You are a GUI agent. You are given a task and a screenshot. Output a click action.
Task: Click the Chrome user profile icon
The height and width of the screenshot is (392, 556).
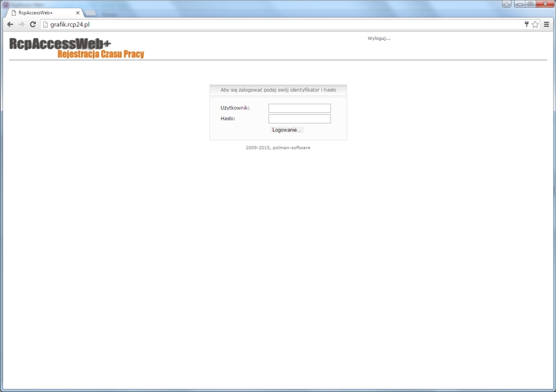[x=506, y=4]
